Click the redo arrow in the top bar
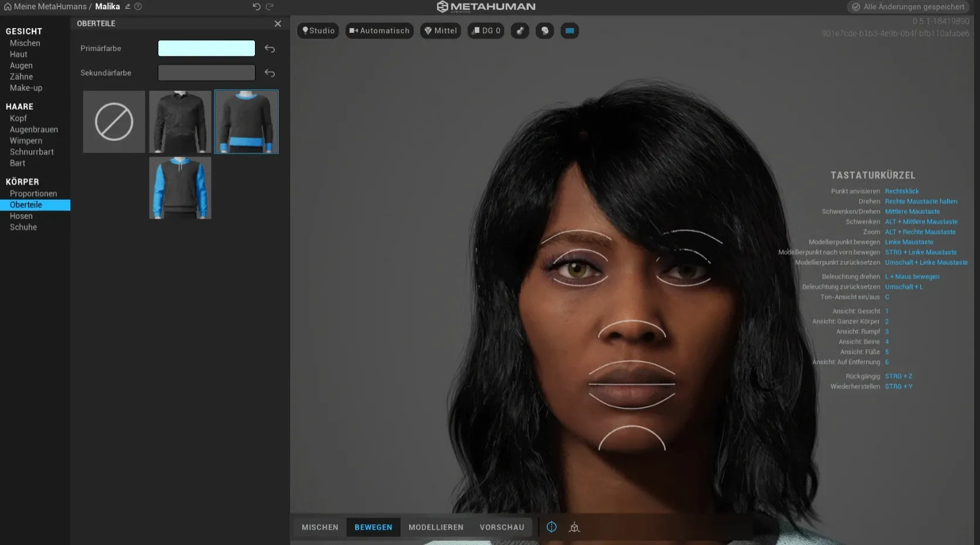 click(270, 6)
